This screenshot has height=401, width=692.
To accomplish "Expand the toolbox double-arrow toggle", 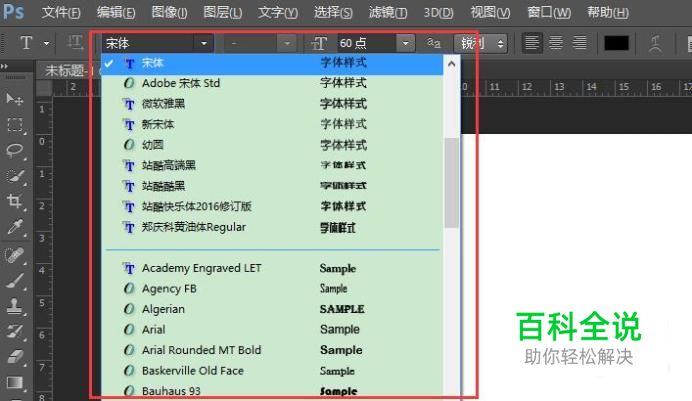I will coord(4,66).
